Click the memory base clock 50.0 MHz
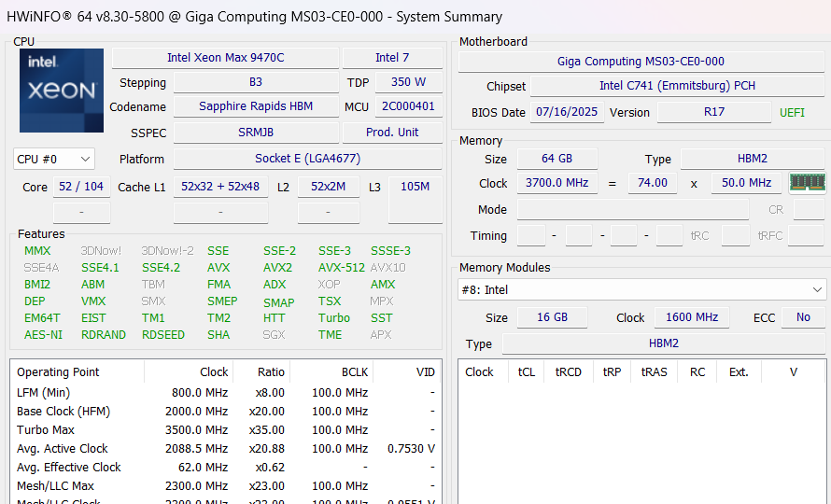 coord(746,183)
